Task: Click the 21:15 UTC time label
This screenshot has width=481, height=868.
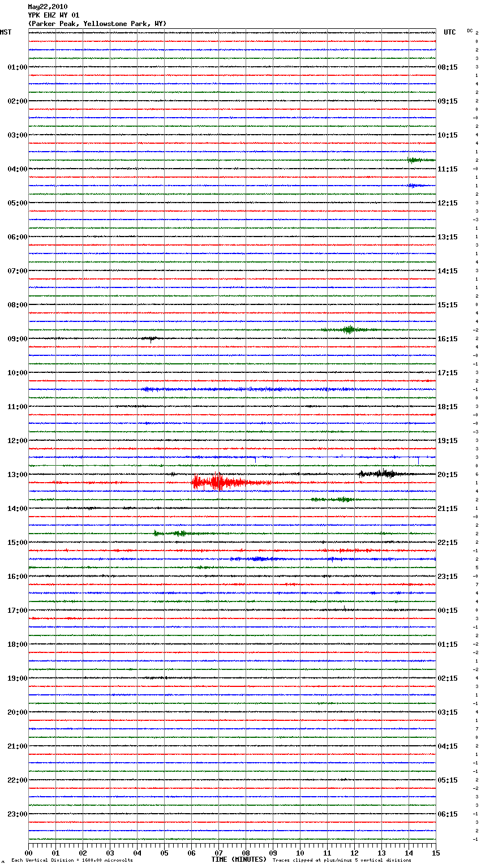Action: click(448, 509)
